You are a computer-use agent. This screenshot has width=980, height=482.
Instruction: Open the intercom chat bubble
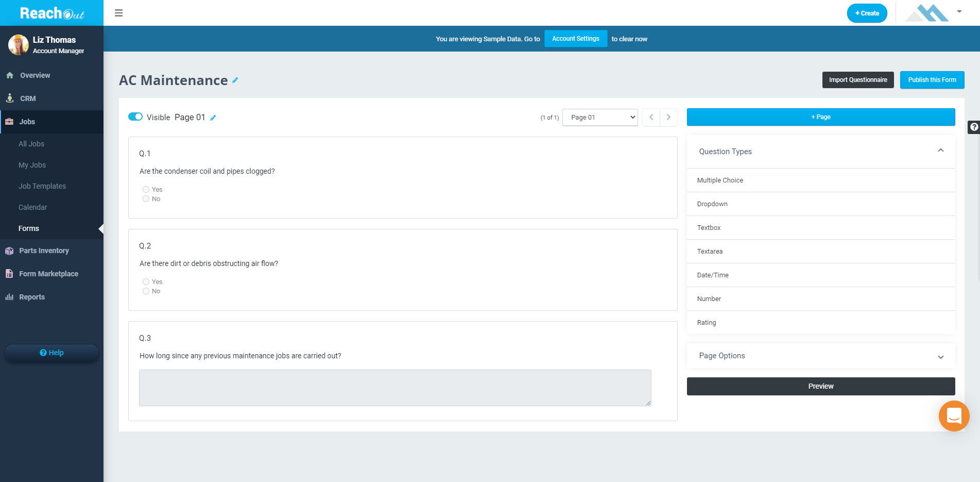tap(954, 416)
